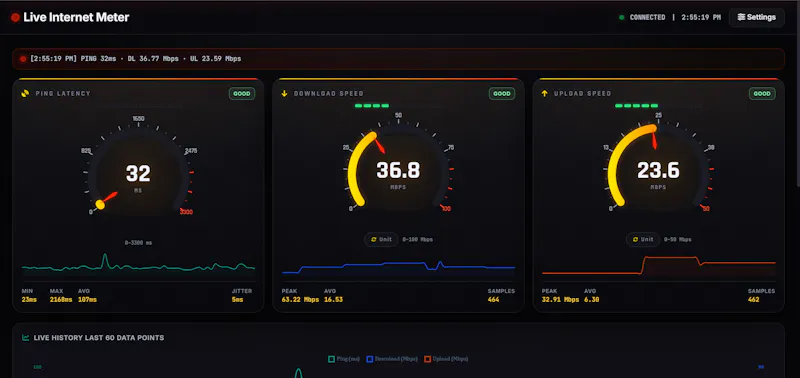Click the green ping sparkline graph
This screenshot has height=378, width=800.
point(138,264)
